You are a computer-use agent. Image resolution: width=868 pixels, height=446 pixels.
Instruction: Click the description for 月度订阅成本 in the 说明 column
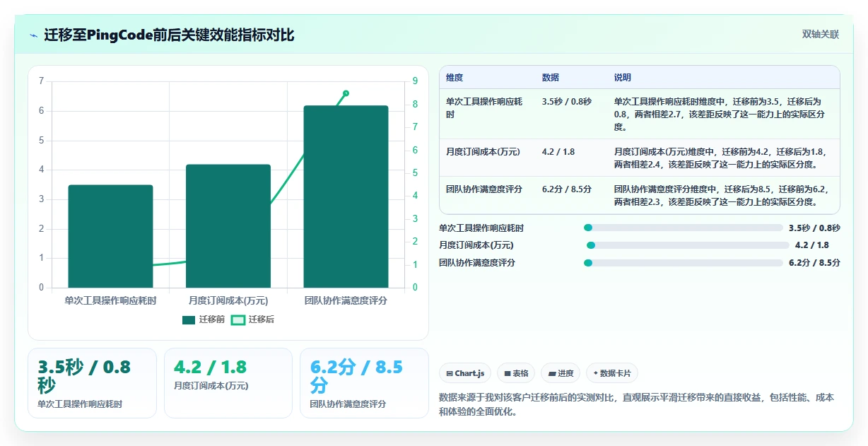pyautogui.click(x=720, y=158)
